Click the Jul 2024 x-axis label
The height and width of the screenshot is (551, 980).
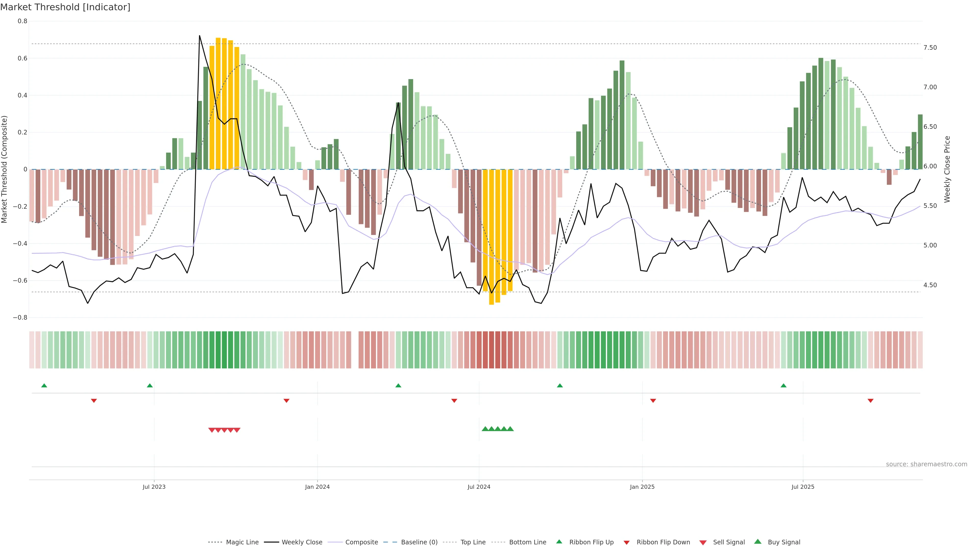(x=479, y=487)
